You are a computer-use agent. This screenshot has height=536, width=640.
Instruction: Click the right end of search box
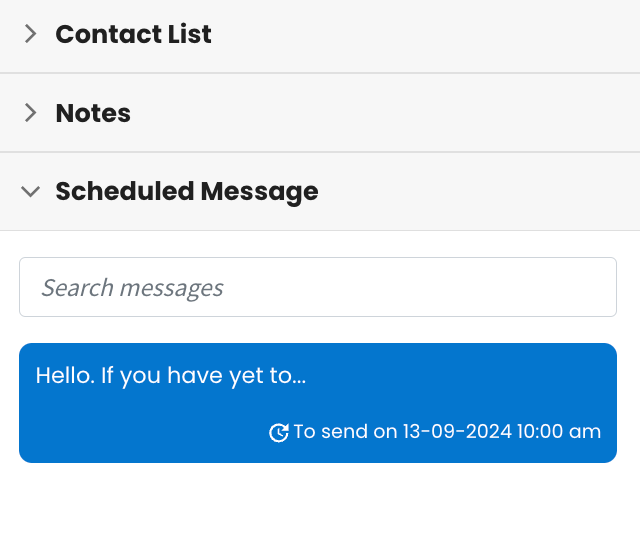coord(592,287)
